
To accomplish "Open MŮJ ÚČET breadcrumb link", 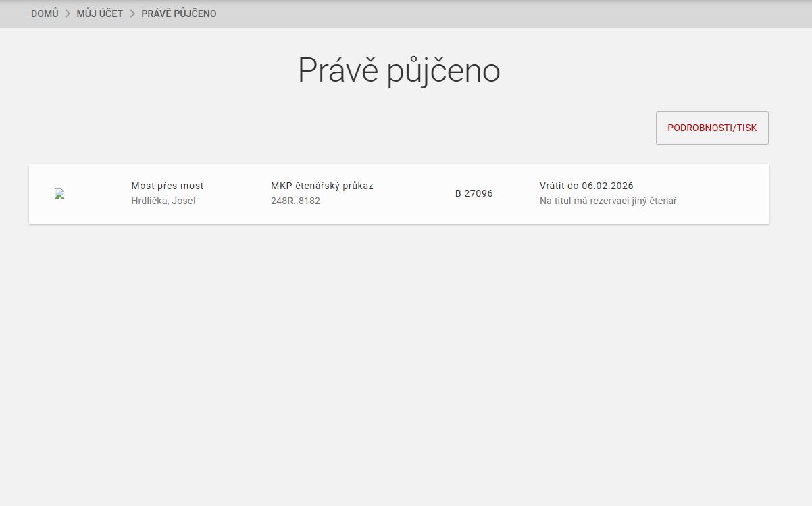I will (99, 14).
